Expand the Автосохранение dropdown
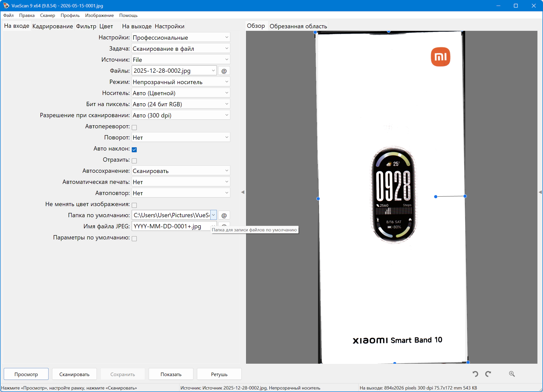This screenshot has width=543, height=392. tap(181, 171)
